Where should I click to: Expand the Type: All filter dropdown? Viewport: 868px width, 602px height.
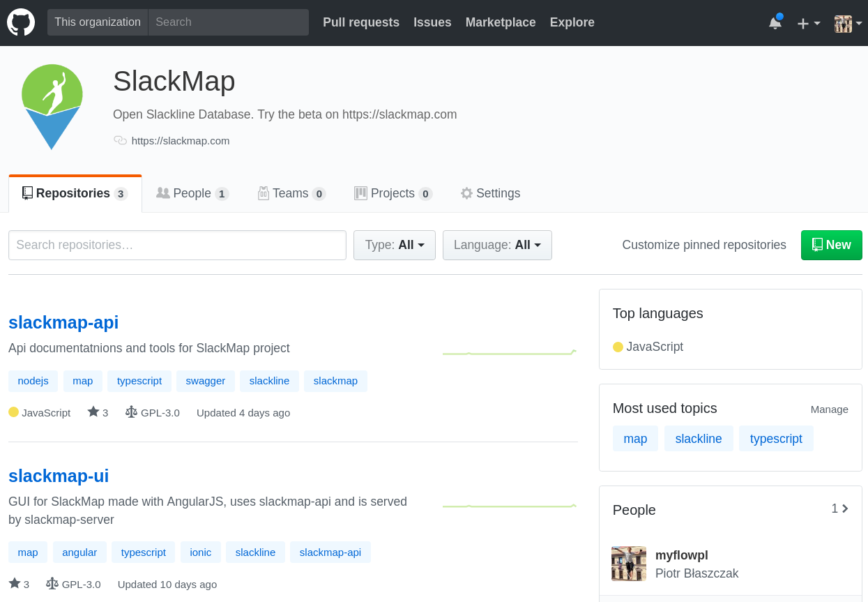click(395, 245)
